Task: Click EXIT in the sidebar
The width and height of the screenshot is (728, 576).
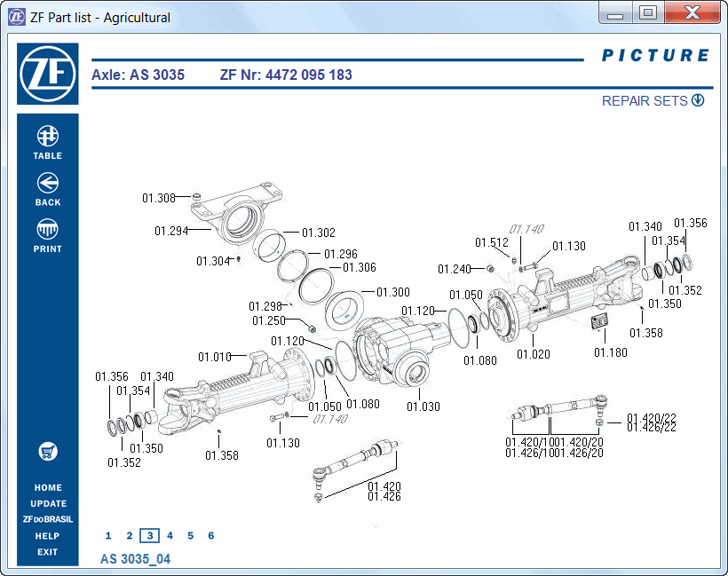Action: click(x=48, y=552)
